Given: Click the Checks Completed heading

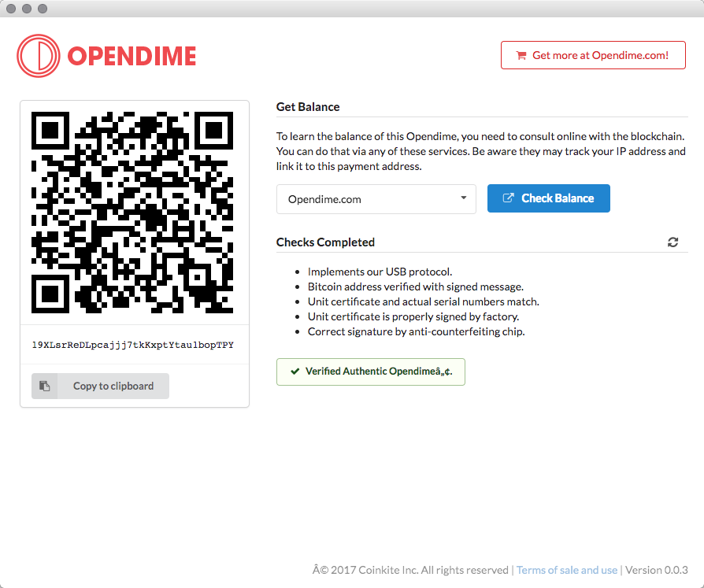Looking at the screenshot, I should (325, 242).
